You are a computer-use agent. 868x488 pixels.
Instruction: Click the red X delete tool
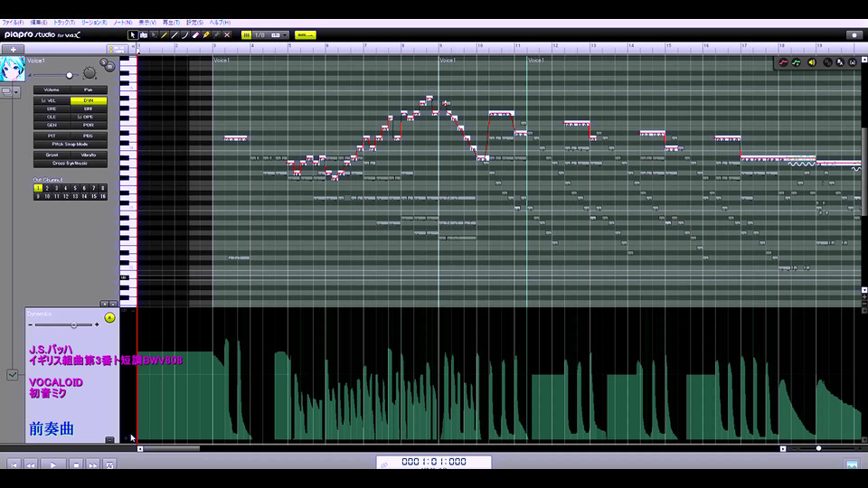pyautogui.click(x=228, y=35)
